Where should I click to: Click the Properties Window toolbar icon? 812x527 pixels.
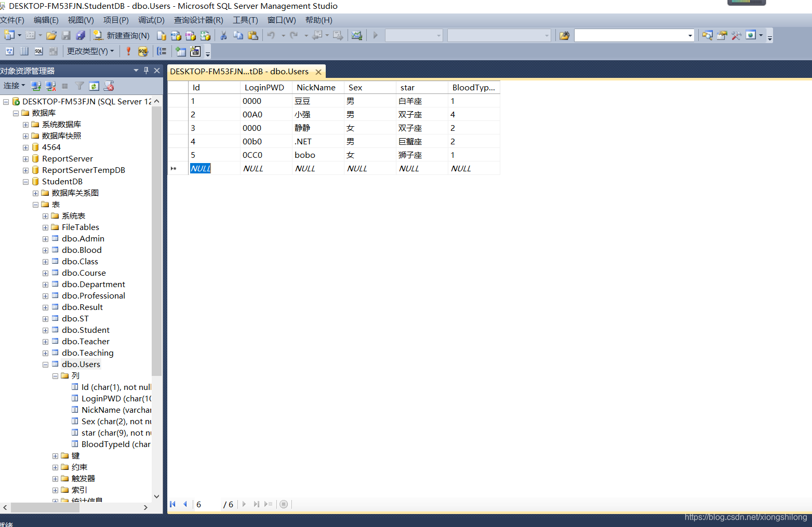point(722,35)
